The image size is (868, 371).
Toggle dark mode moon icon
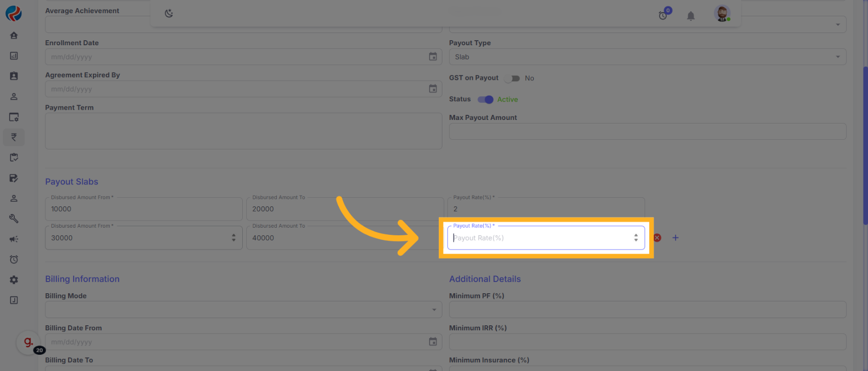pyautogui.click(x=169, y=14)
